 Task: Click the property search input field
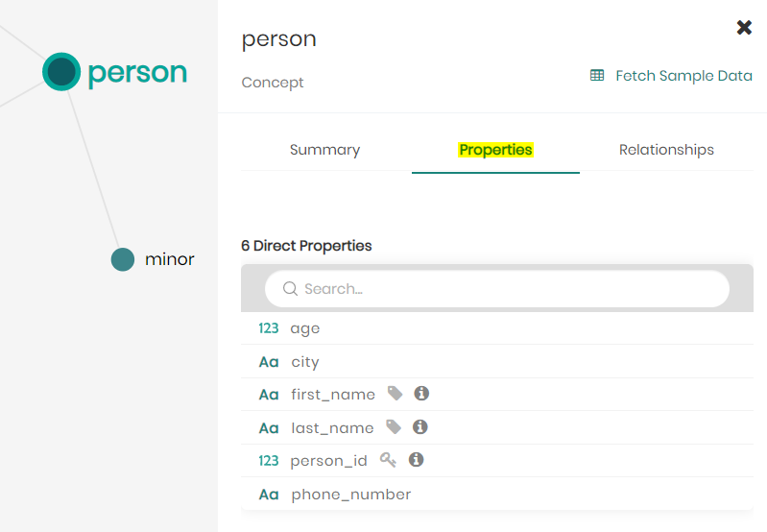tap(509, 289)
